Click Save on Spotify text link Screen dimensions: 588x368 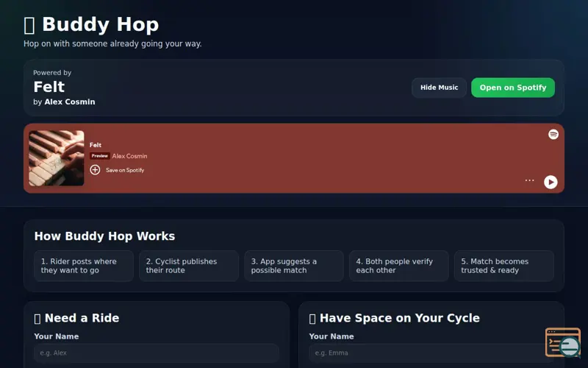click(125, 170)
